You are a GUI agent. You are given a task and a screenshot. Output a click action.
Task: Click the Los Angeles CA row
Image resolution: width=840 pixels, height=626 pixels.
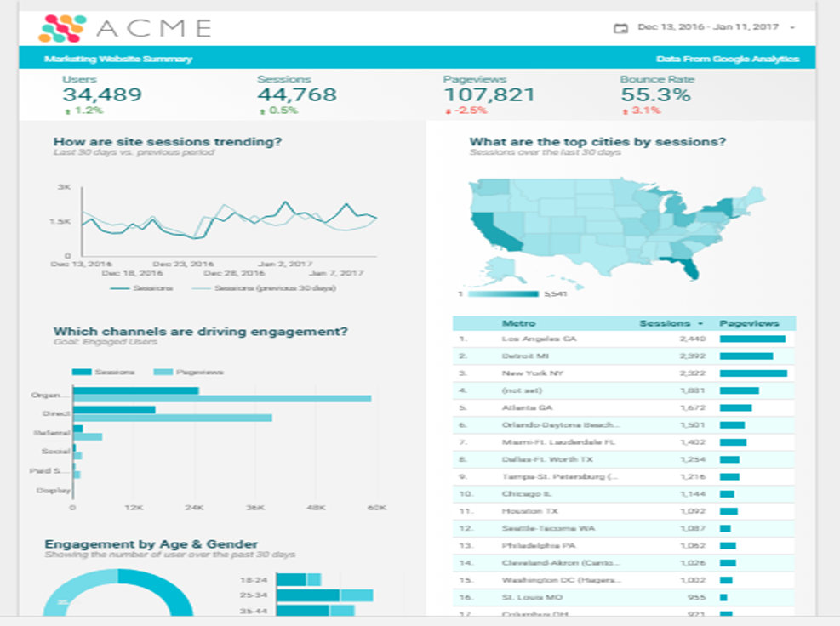(x=624, y=339)
